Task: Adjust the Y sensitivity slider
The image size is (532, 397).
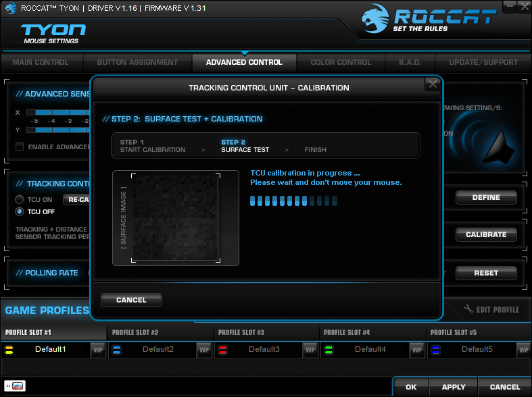Action: click(x=58, y=130)
